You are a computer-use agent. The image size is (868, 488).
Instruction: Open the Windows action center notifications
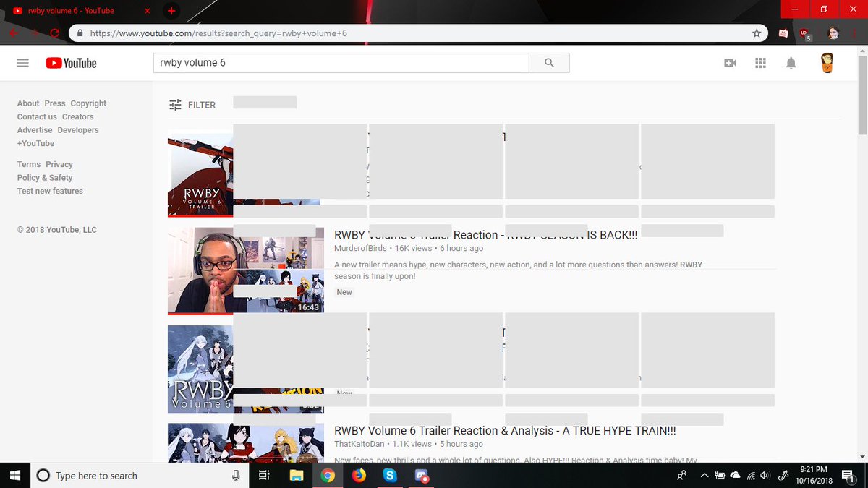point(847,475)
